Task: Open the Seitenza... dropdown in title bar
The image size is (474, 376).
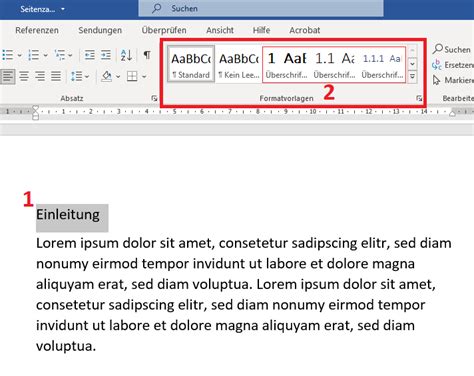Action: click(x=42, y=9)
